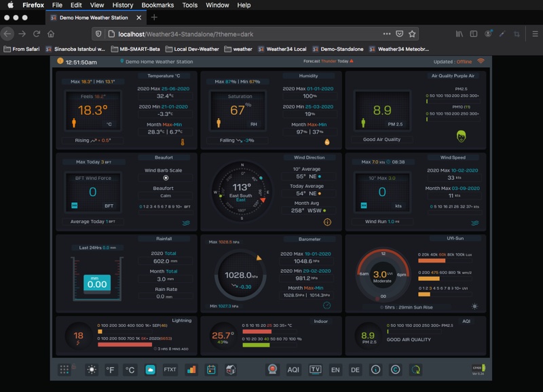
Task: Click the green face icon in Air Quality panel
Action: (461, 136)
